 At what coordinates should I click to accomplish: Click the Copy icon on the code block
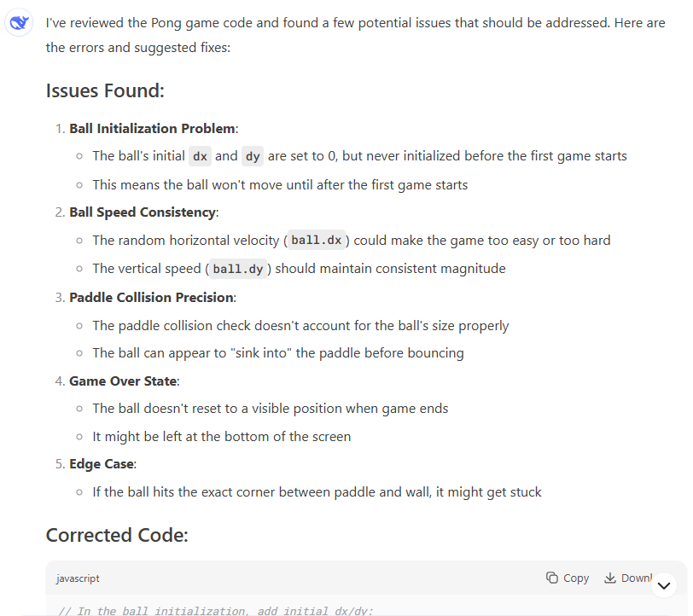[553, 578]
